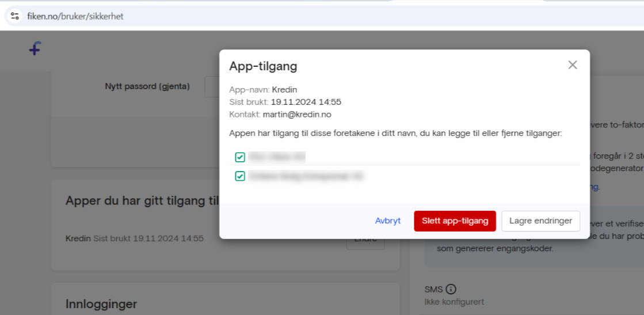Click the Apper du har gitt tilgang til heading
Viewport: 644px width, 315px height.
[x=142, y=201]
